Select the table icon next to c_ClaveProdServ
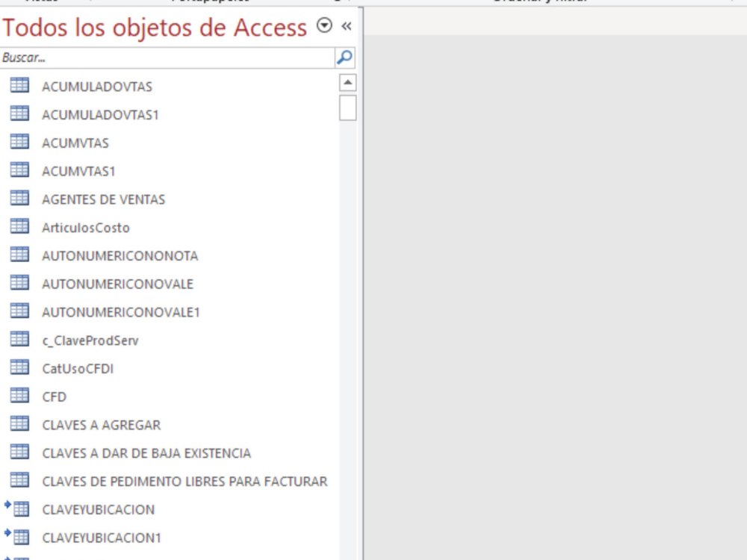747x560 pixels. tap(19, 339)
